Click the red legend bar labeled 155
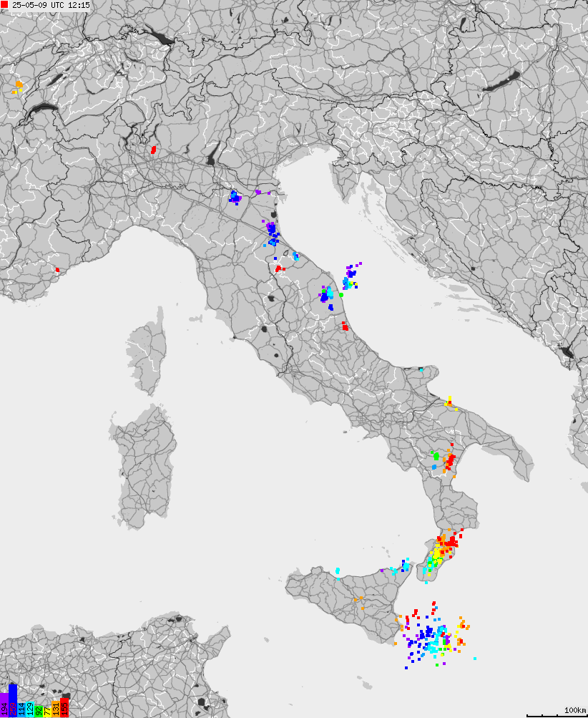588x718 pixels. tap(64, 707)
